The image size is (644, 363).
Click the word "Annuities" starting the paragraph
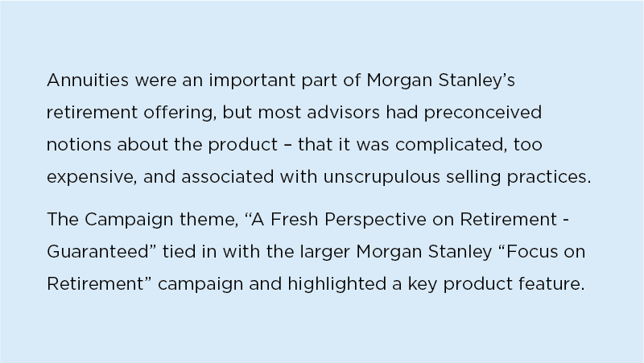pyautogui.click(x=88, y=80)
